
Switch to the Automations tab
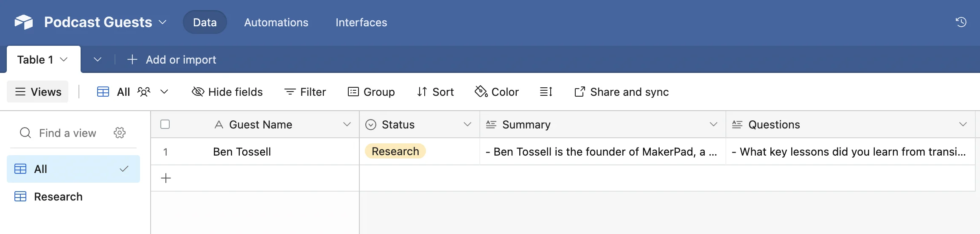tap(276, 22)
